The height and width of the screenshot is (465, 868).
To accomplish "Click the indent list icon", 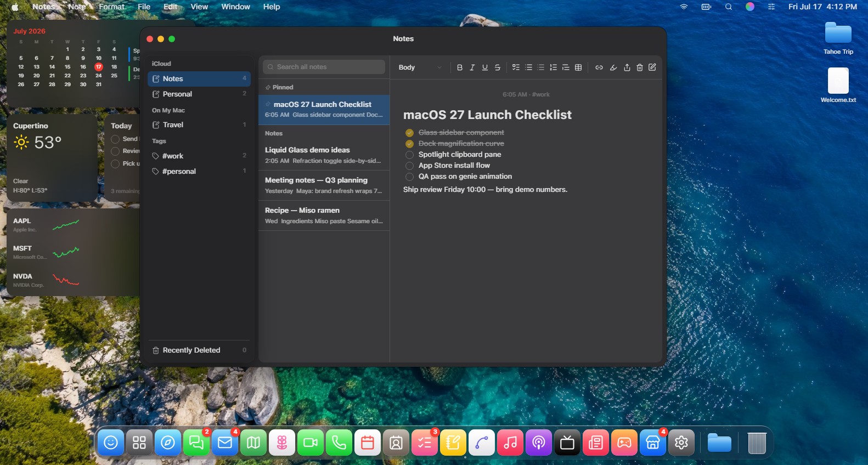I will click(566, 67).
